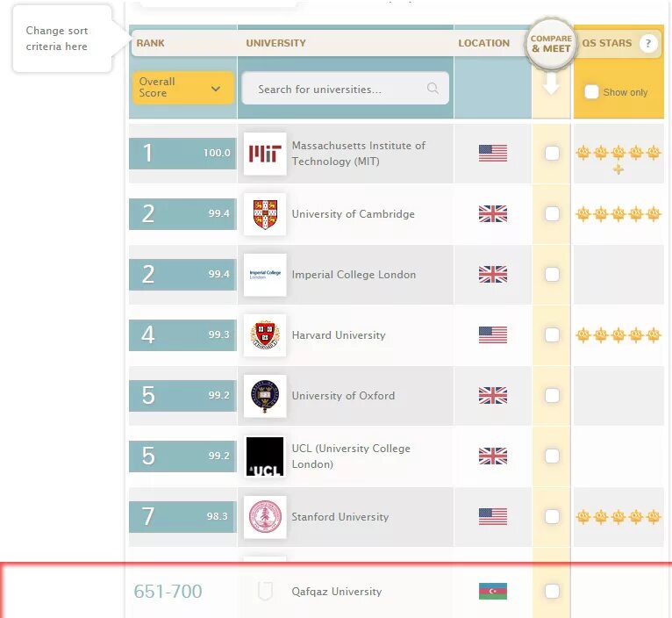Image resolution: width=672 pixels, height=618 pixels.
Task: Click the Azerbaijan flag in Qafqaz row
Action: pyautogui.click(x=493, y=591)
